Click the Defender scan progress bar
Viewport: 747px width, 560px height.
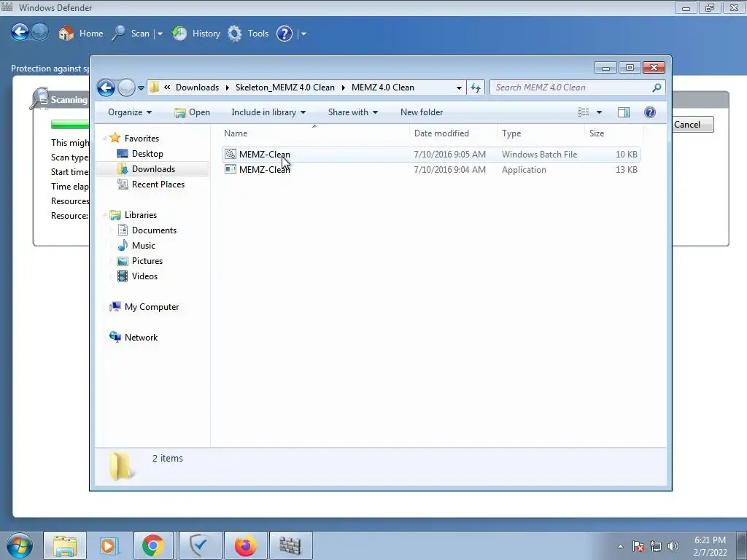click(x=70, y=125)
